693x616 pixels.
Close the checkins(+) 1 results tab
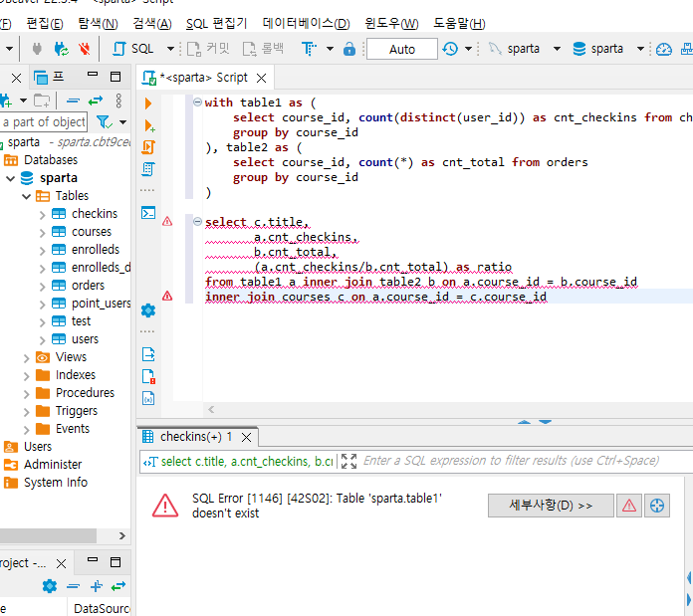[x=247, y=437]
